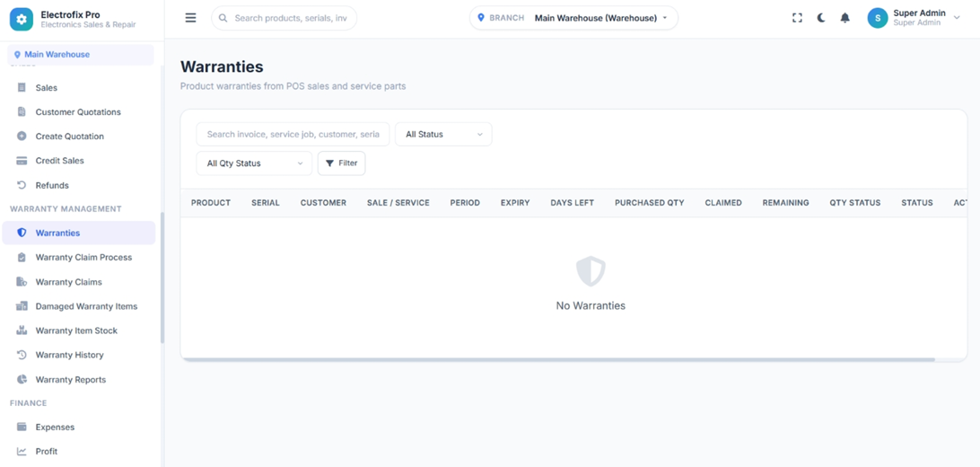Click the search magnifier icon
This screenshot has width=980, height=467.
(x=223, y=18)
